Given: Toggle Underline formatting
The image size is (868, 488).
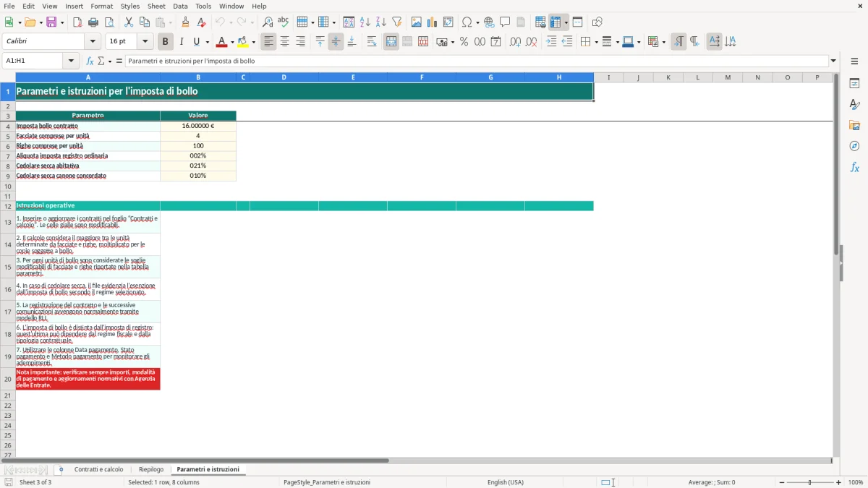Looking at the screenshot, I should click(x=197, y=42).
